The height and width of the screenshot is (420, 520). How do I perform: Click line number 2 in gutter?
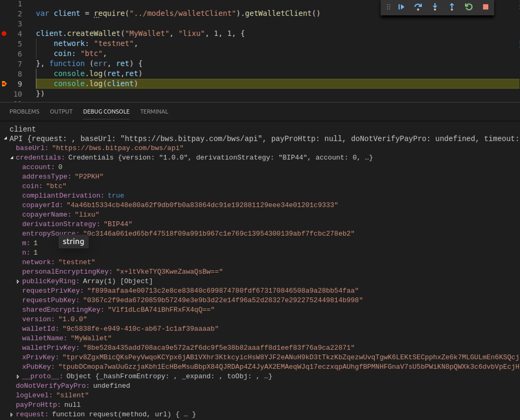20,14
